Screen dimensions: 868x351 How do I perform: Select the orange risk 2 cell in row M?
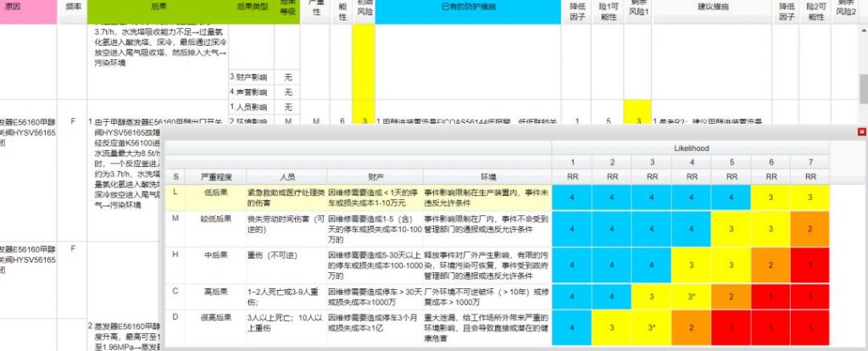coord(810,228)
